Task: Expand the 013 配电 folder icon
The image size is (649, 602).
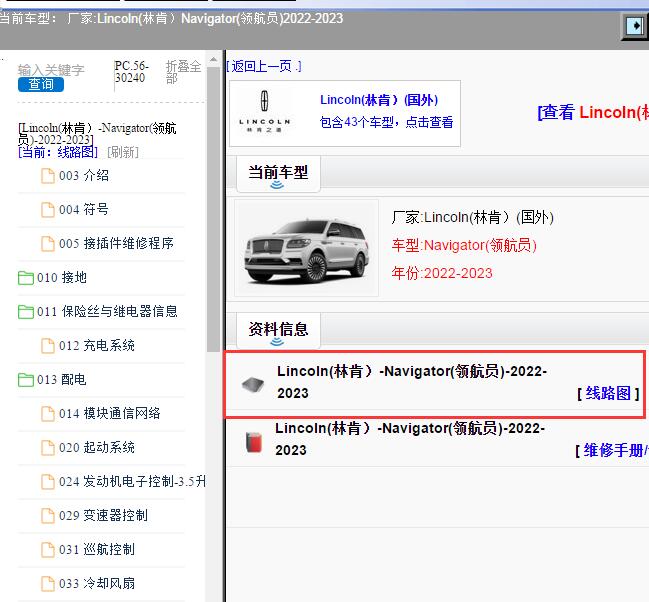Action: coord(26,380)
